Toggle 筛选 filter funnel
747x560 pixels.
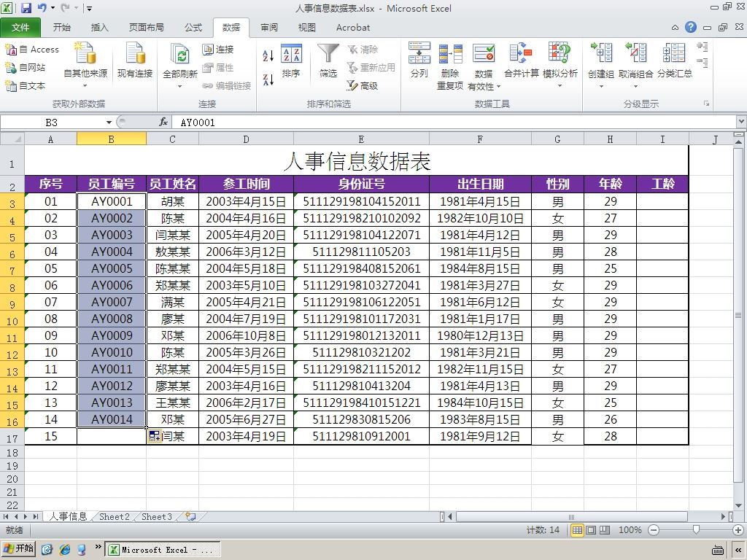tap(328, 61)
